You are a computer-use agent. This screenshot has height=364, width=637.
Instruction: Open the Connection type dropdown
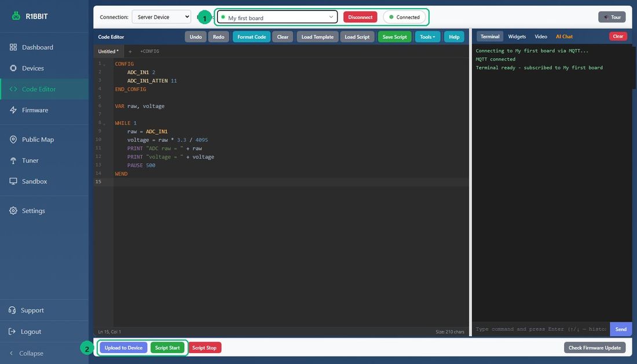[x=162, y=17]
